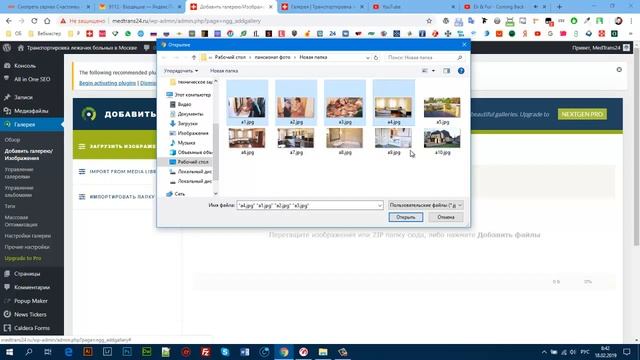This screenshot has width=640, height=360.
Task: Select Видео folder in navigation tree
Action: pyautogui.click(x=181, y=104)
